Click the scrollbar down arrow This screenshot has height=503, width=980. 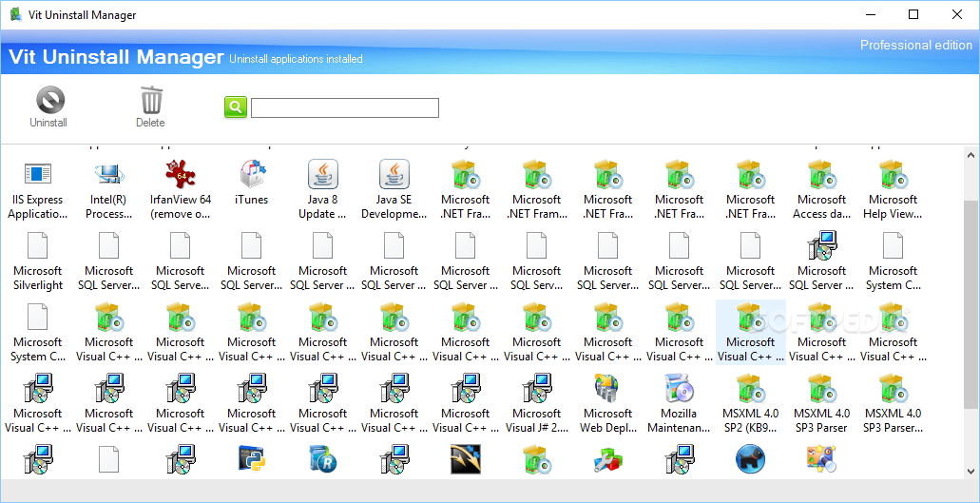[x=971, y=472]
